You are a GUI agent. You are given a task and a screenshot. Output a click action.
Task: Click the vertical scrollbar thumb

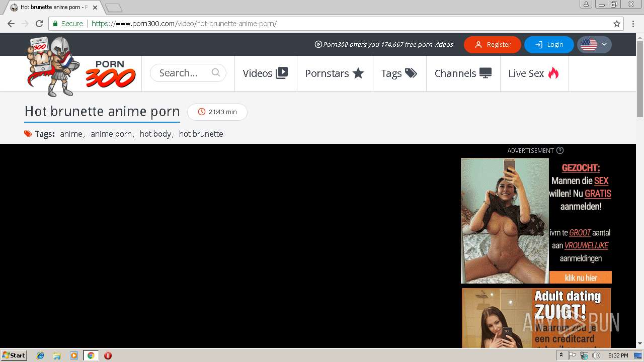[x=640, y=79]
